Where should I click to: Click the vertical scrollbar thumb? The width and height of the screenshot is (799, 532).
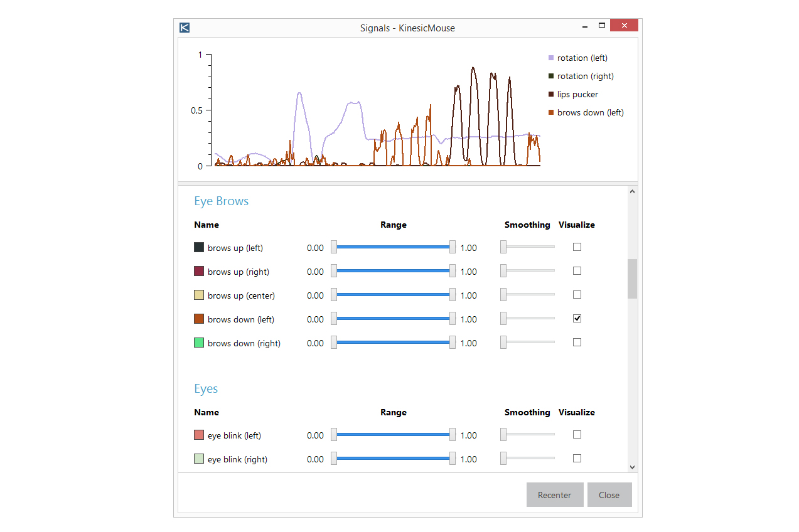coord(632,279)
